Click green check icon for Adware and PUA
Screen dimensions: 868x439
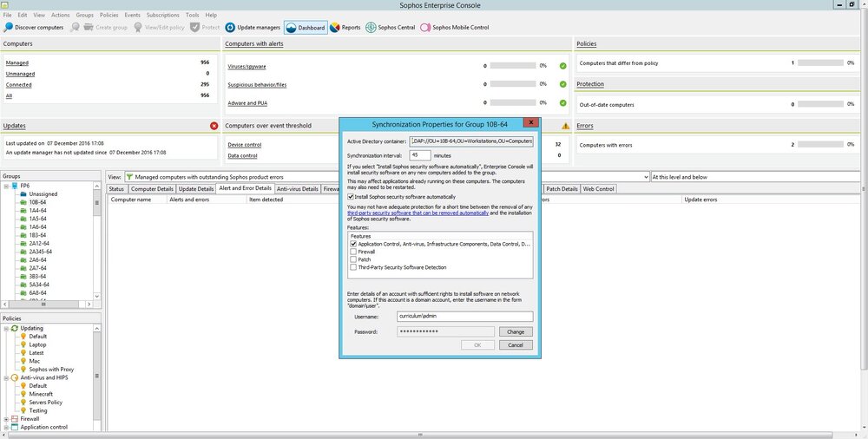coord(563,103)
